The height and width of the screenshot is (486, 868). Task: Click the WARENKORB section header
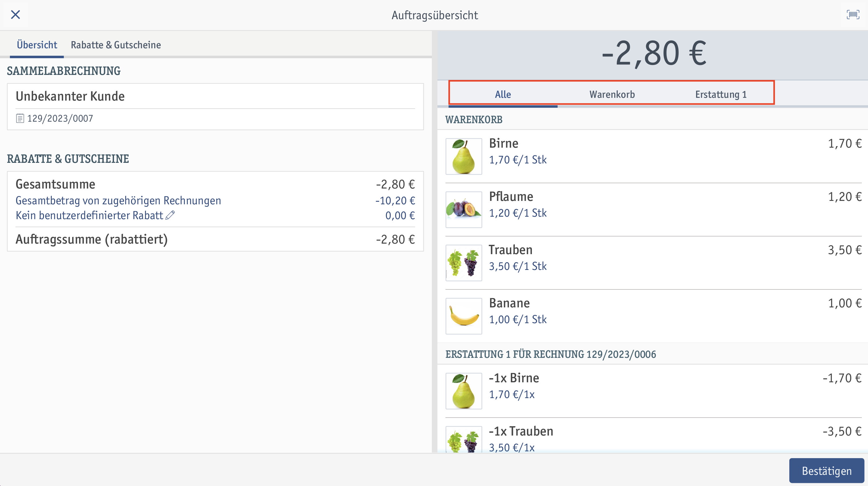click(x=474, y=119)
